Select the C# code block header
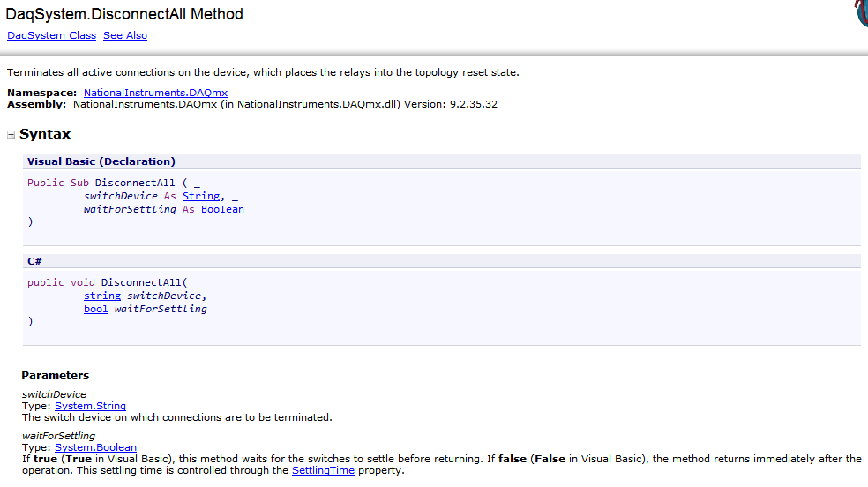Image resolution: width=868 pixels, height=487 pixels. coord(36,261)
